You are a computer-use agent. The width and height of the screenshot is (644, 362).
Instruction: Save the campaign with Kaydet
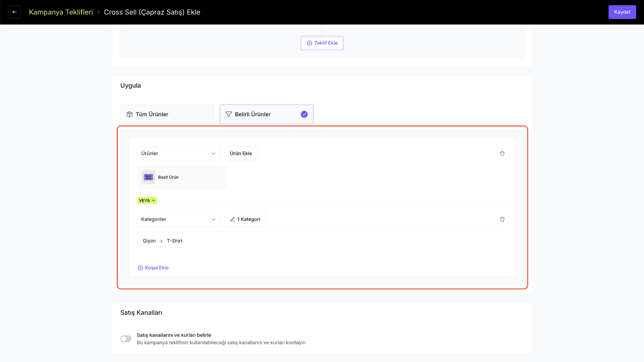pyautogui.click(x=622, y=12)
